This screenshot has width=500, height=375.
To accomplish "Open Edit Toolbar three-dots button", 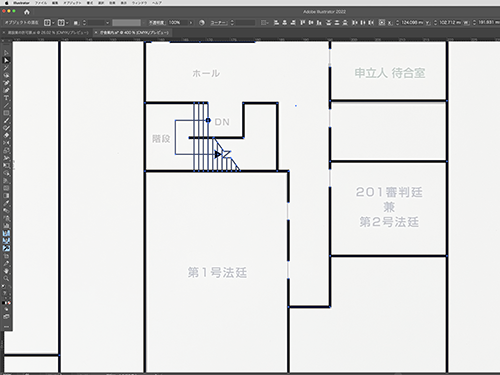I will (x=6, y=327).
